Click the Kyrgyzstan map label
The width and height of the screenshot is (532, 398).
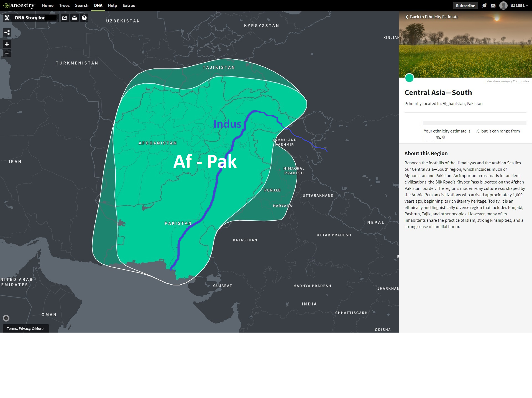[x=262, y=25]
